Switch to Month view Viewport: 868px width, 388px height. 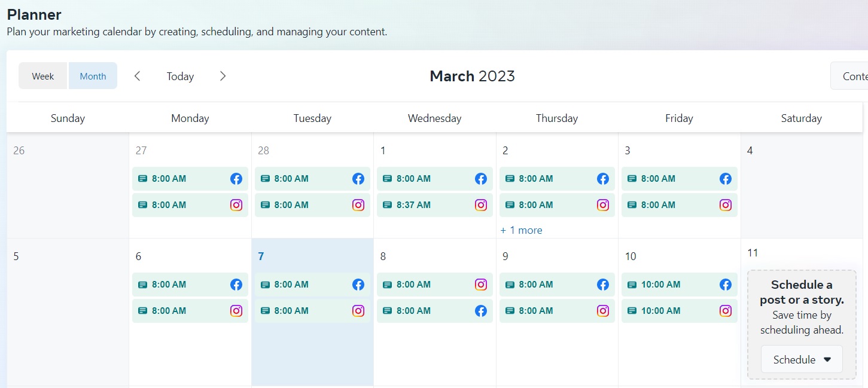pyautogui.click(x=93, y=76)
